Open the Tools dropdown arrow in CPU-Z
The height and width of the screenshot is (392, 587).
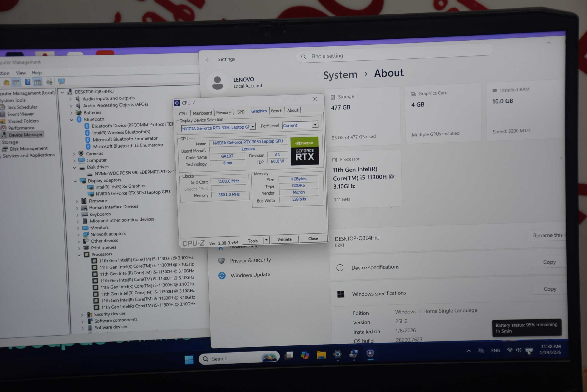pos(266,240)
